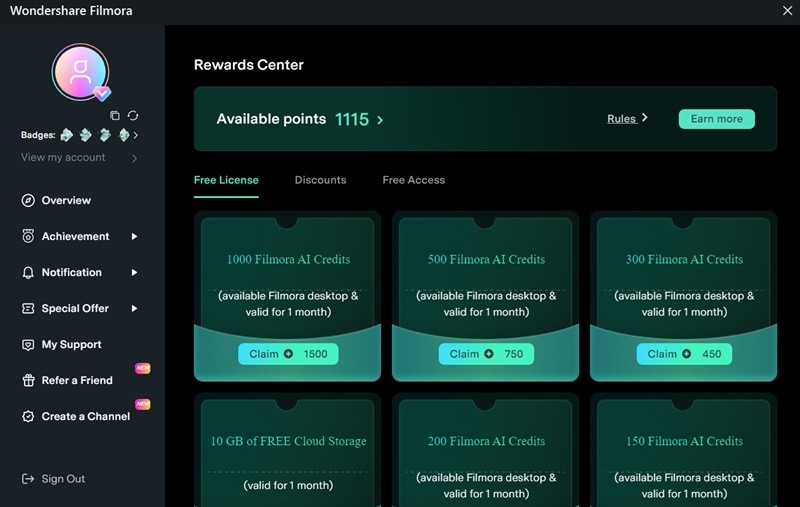Click the Overview compass icon
Viewport: 800px width, 507px height.
point(28,200)
